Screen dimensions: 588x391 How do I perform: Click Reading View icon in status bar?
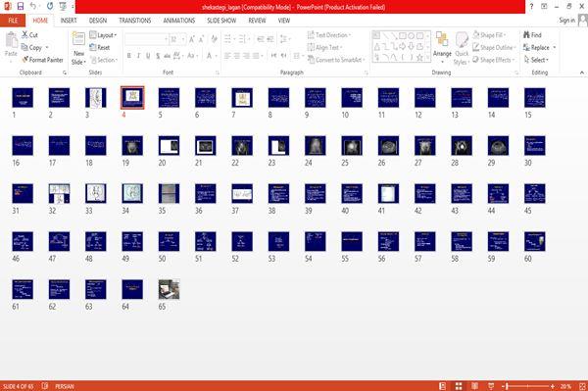coord(474,386)
